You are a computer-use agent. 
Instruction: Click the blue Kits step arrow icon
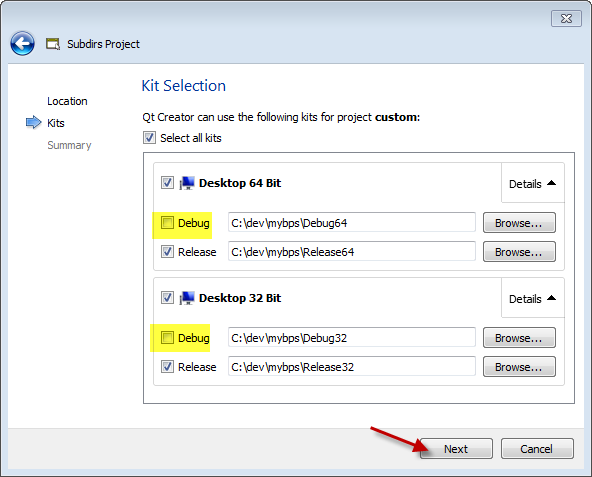coord(34,122)
